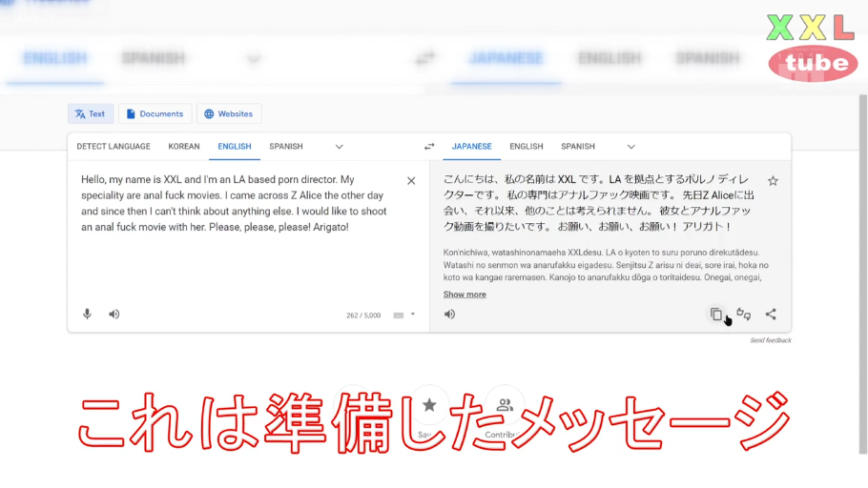Swap source and target languages
The height and width of the screenshot is (488, 868).
(429, 147)
